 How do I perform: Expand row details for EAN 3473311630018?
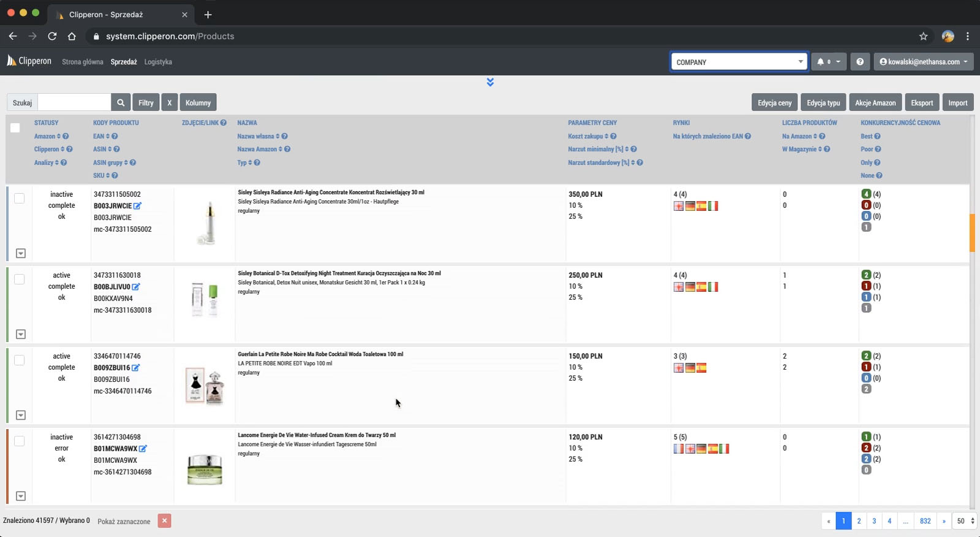tap(21, 334)
